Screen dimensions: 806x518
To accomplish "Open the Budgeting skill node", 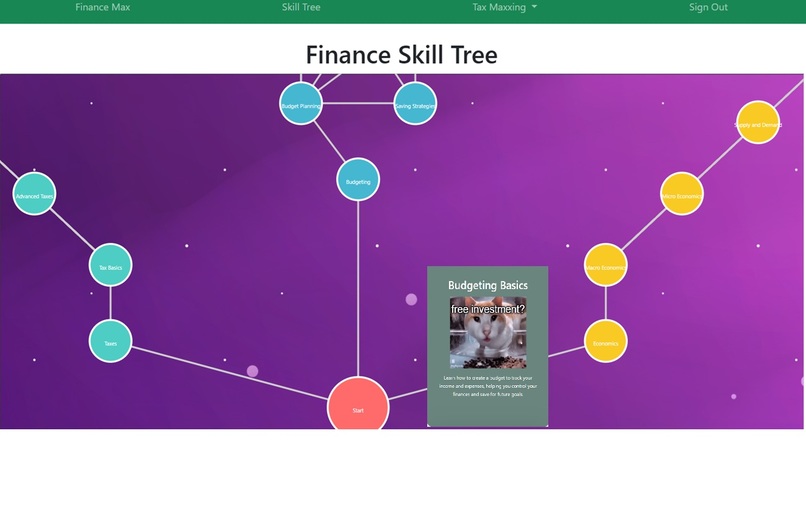I will (x=358, y=180).
